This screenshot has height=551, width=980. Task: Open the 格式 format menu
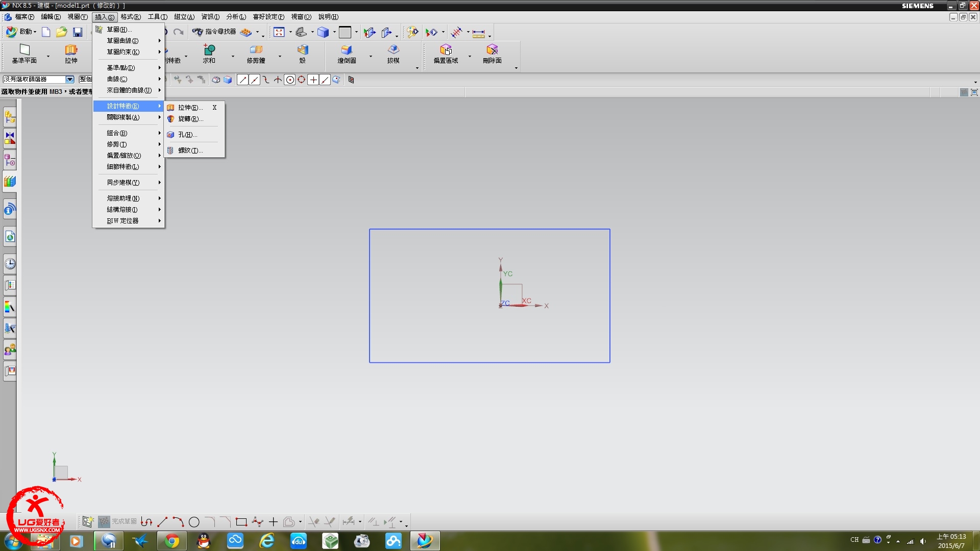tap(131, 17)
